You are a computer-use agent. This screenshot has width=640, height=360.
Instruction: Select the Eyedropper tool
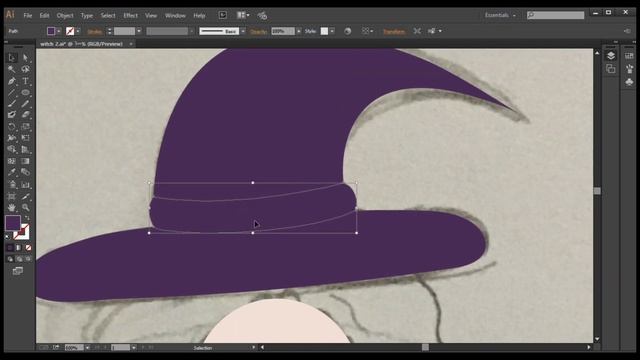(x=11, y=172)
